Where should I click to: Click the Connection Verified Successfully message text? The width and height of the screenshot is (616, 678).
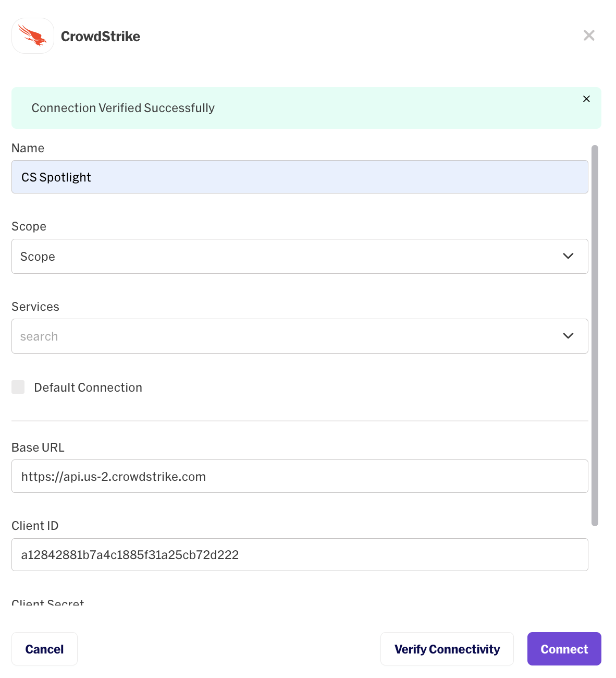click(x=123, y=108)
